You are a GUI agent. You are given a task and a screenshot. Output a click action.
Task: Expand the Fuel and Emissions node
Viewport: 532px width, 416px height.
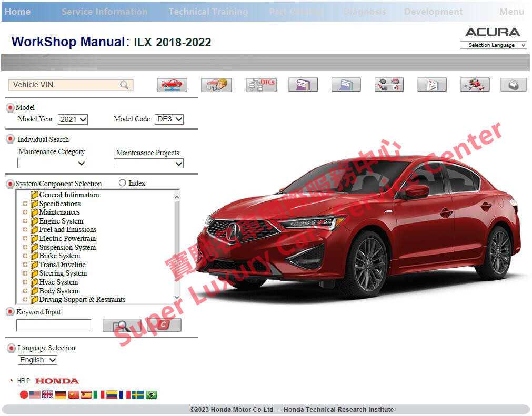(25, 229)
